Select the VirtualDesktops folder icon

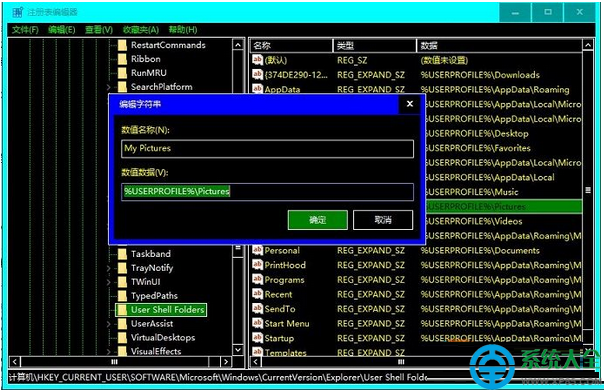point(122,337)
